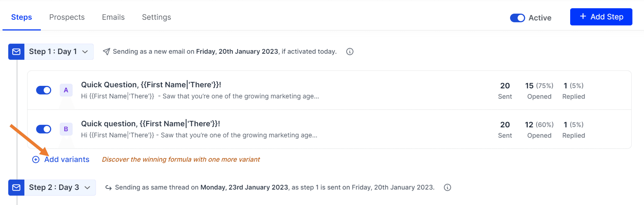
Task: Click the variant B badge
Action: (x=66, y=129)
